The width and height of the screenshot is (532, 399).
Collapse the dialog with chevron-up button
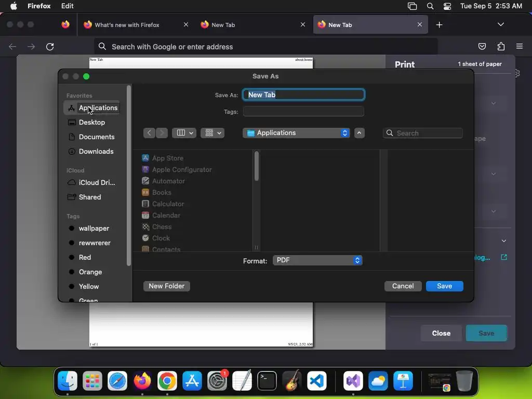point(360,133)
